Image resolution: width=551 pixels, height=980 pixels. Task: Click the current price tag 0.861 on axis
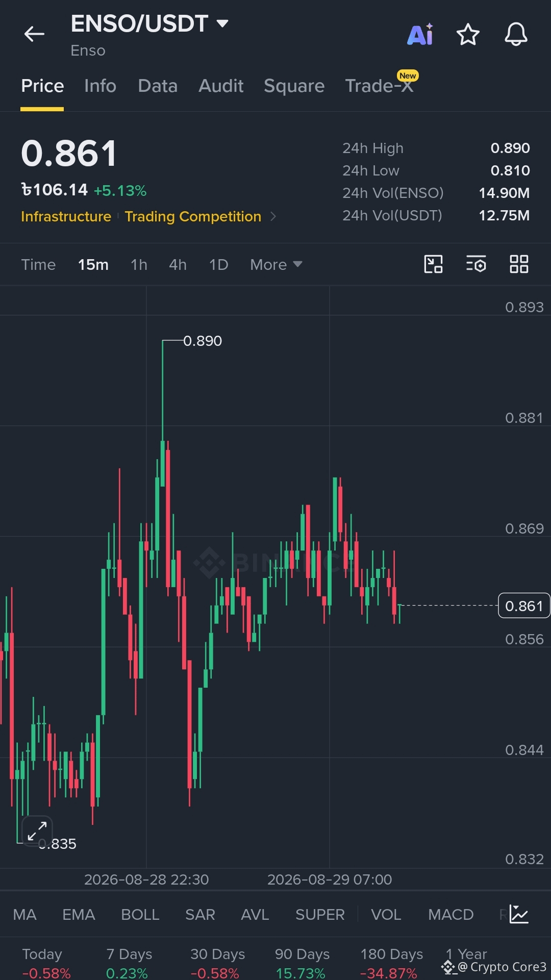pos(524,606)
